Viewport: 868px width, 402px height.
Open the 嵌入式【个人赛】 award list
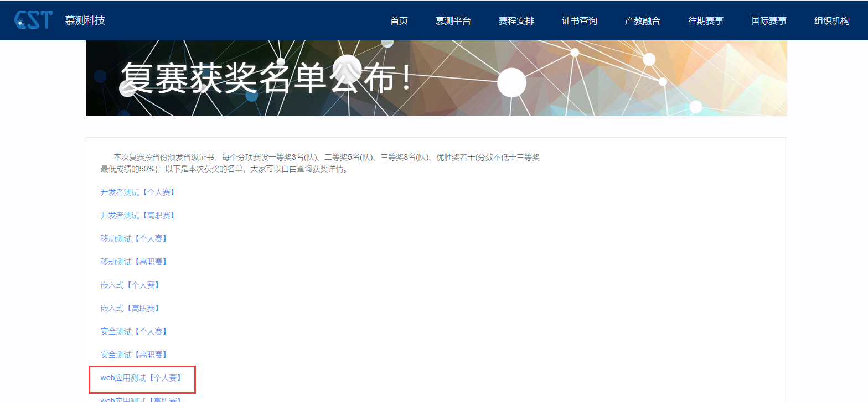click(x=130, y=285)
